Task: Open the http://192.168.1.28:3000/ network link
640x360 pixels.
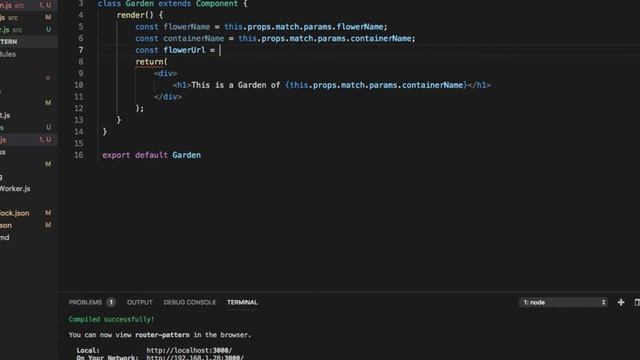Action: tap(195, 357)
